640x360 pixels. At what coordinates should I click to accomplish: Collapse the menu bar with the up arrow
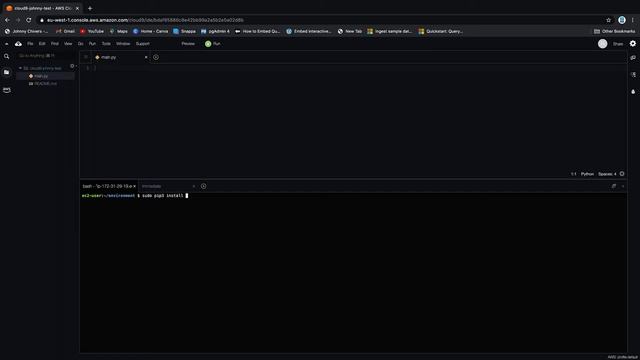point(6,44)
